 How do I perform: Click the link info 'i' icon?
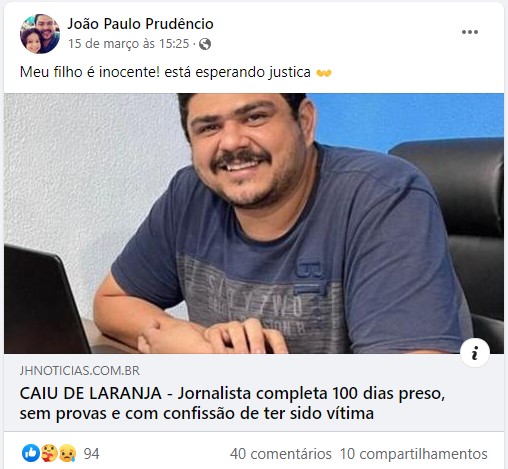(475, 353)
